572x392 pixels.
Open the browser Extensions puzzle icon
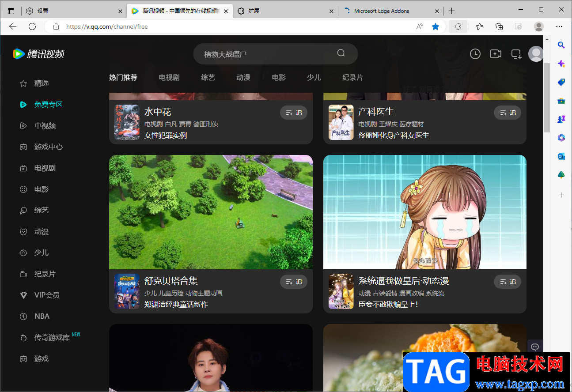coord(458,26)
